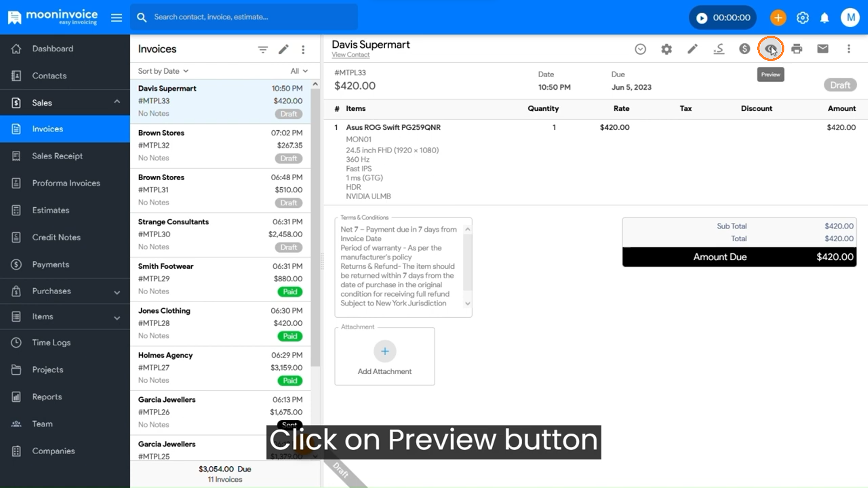Click the View Contact link under Davis Supermart

[350, 54]
